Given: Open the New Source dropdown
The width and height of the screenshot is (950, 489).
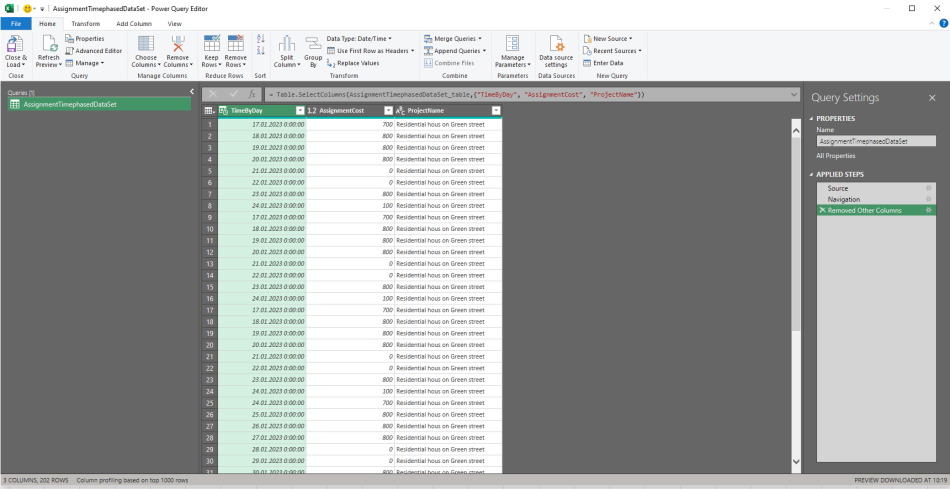Looking at the screenshot, I should click(608, 39).
